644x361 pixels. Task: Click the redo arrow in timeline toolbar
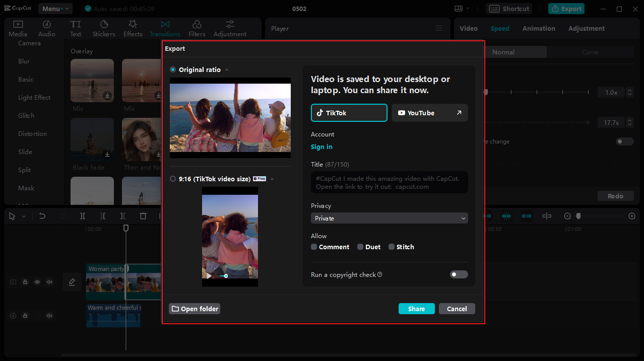[x=62, y=216]
